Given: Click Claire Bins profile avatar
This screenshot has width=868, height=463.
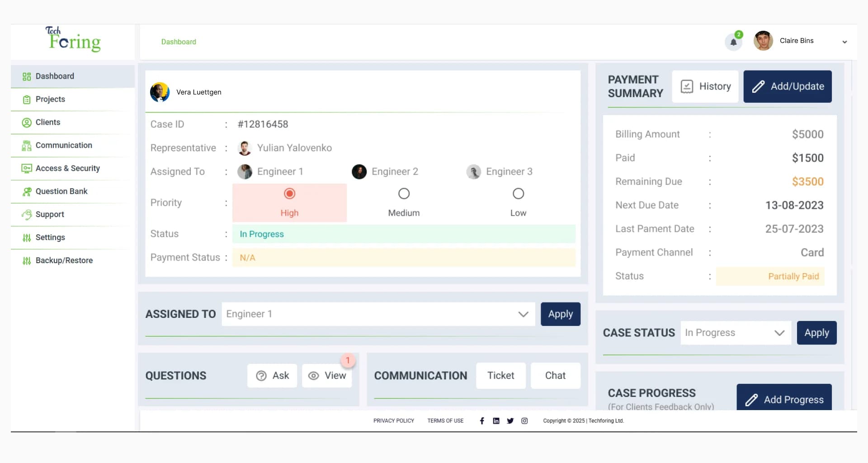Looking at the screenshot, I should [763, 41].
